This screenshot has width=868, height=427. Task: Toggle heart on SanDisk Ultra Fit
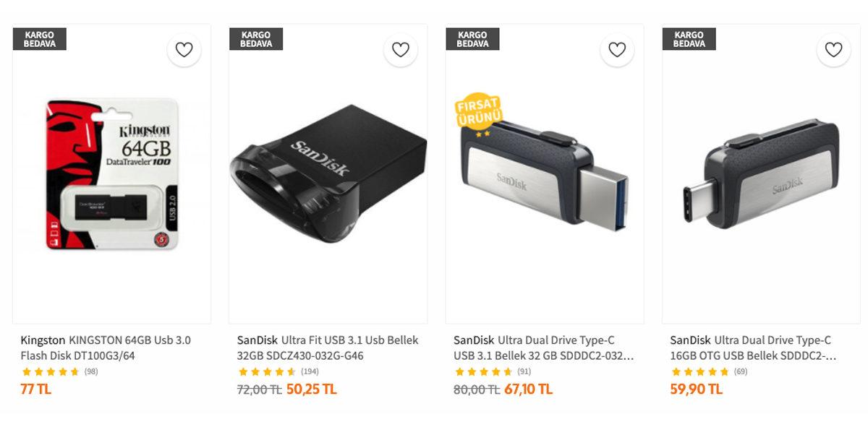pos(400,50)
